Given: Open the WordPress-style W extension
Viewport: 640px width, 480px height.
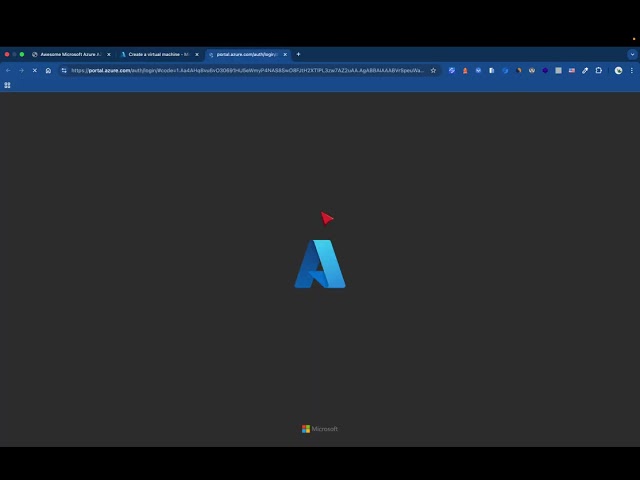Looking at the screenshot, I should 531,71.
